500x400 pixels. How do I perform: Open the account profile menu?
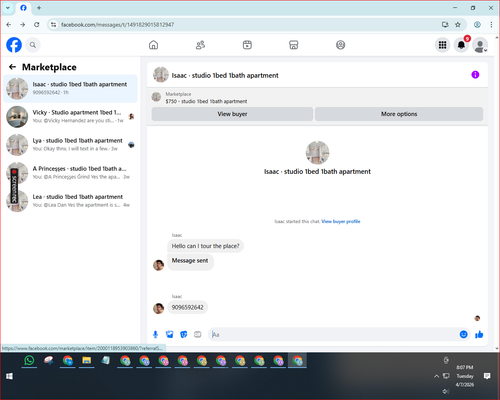coord(480,45)
